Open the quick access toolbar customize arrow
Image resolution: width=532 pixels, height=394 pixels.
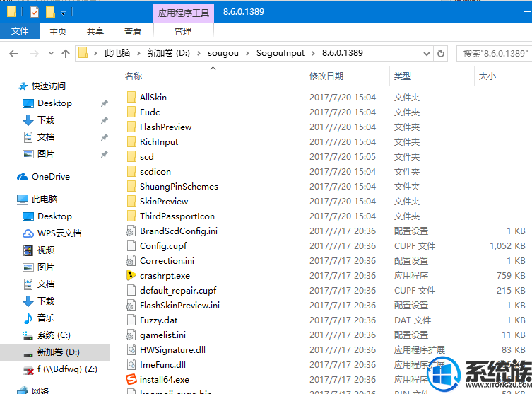64,13
